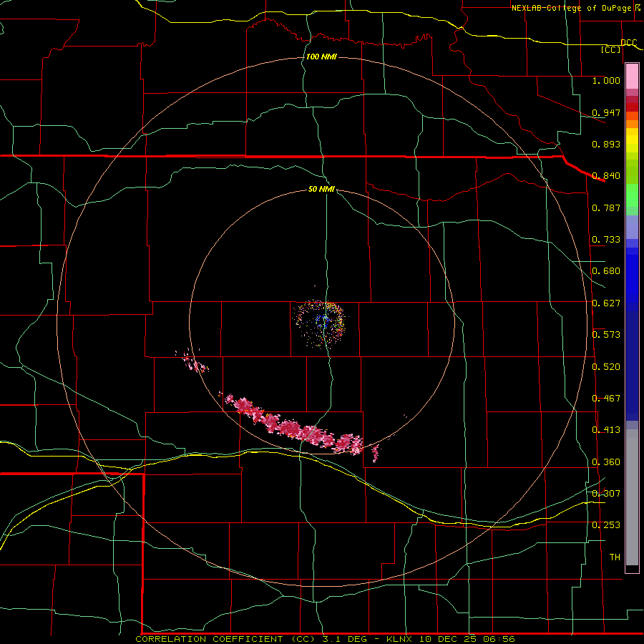
Task: Click the KLNX radar ID text in the caption
Action: (399, 639)
